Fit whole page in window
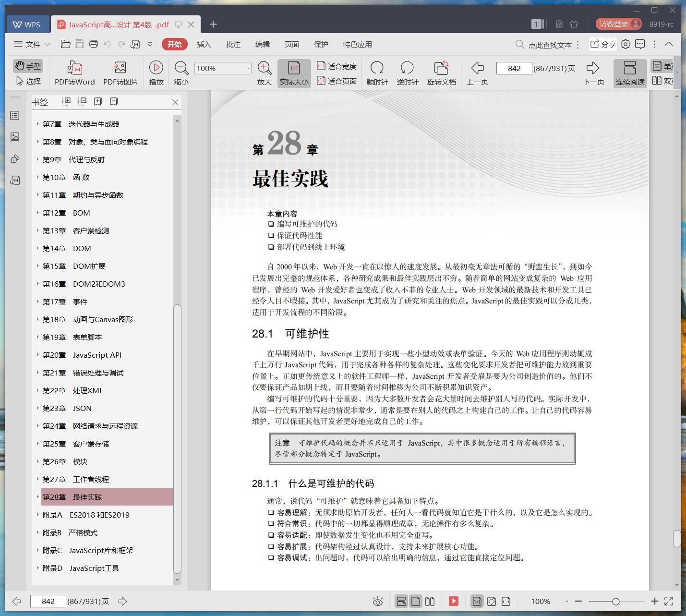The image size is (686, 616). pyautogui.click(x=337, y=81)
